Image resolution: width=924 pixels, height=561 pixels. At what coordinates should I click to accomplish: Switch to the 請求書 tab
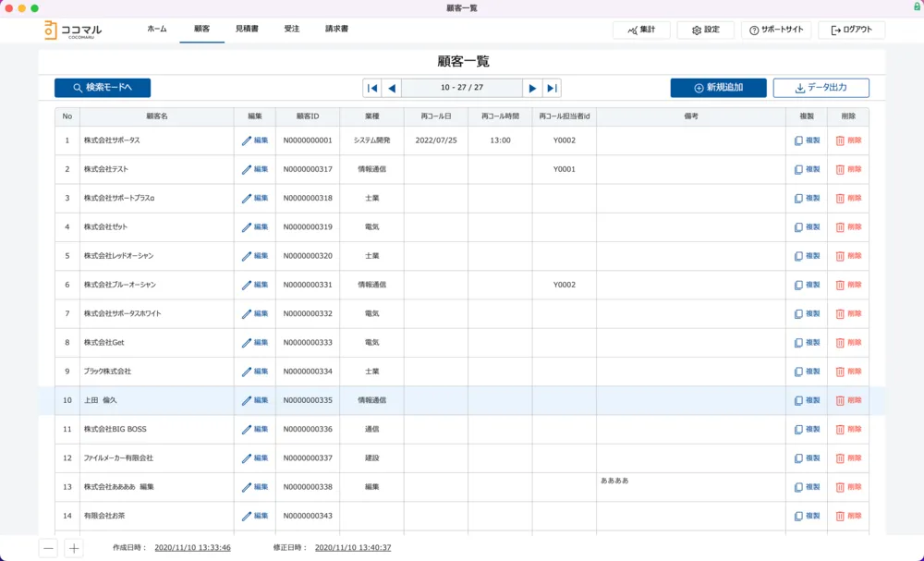tap(336, 30)
